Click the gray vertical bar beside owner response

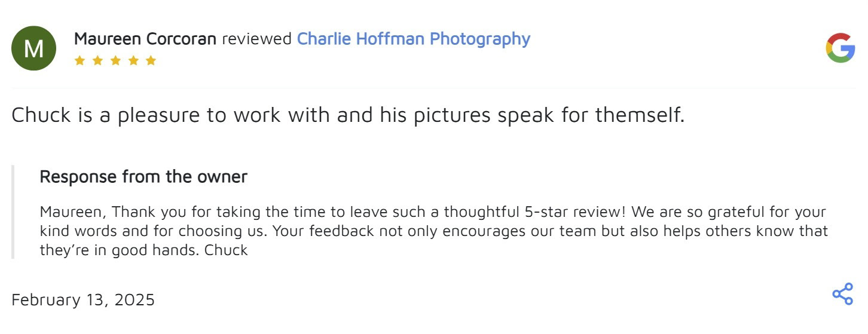(x=13, y=212)
